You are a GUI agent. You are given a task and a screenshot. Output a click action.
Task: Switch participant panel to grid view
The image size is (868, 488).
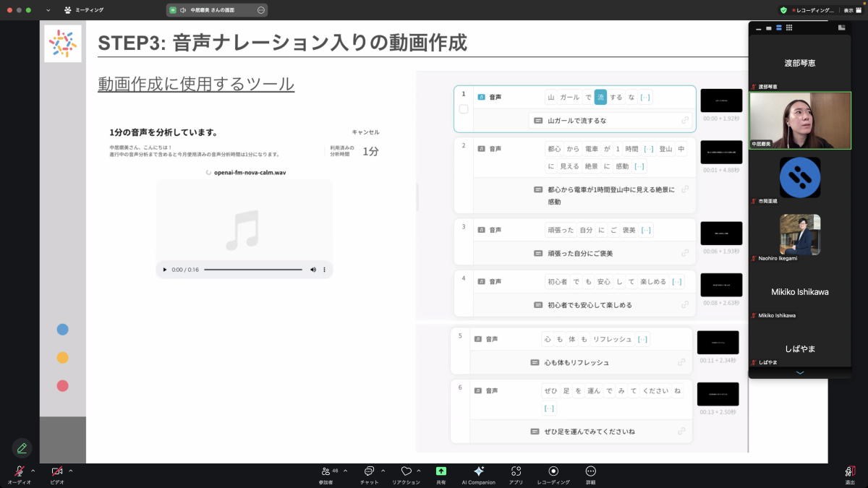point(788,27)
